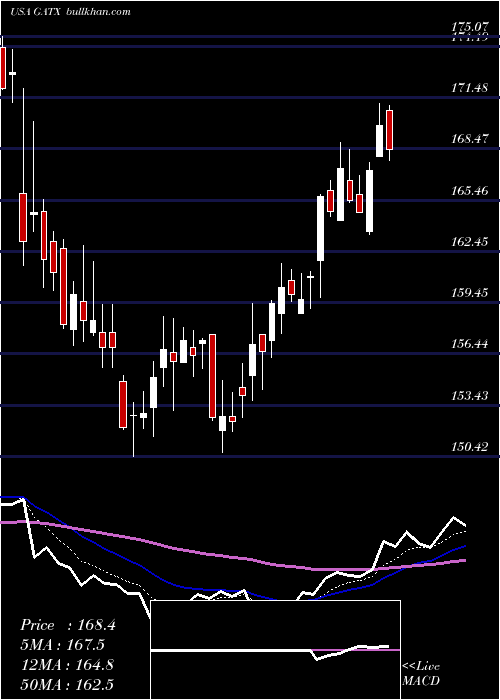The height and width of the screenshot is (700, 500).
Task: Click the 153.43 price level label
Action: (x=469, y=396)
